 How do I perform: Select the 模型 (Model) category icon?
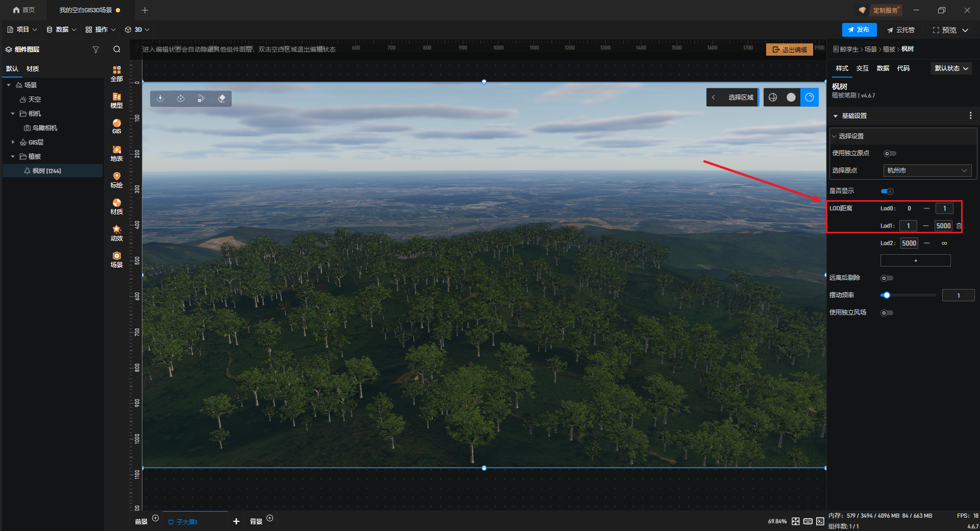pyautogui.click(x=116, y=100)
